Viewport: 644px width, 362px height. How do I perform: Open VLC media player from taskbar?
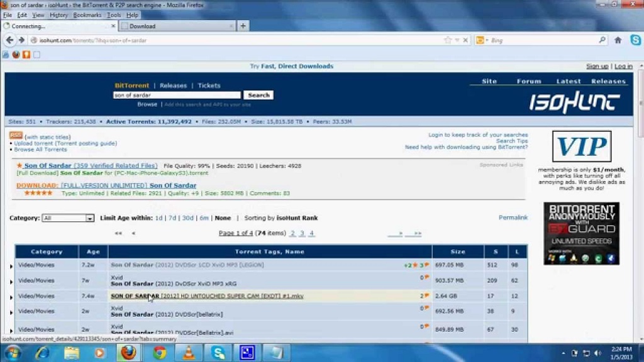(189, 353)
